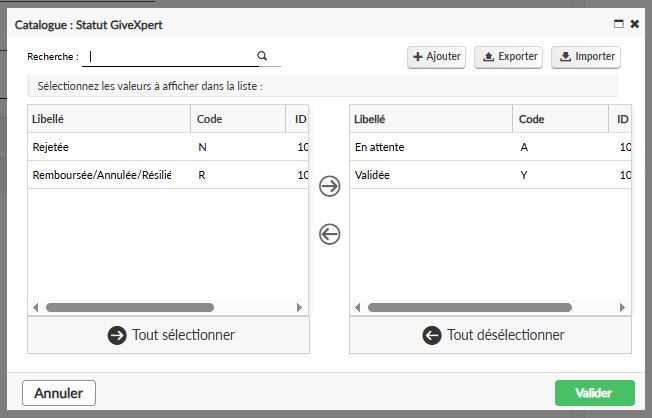Sort right list by Code header
This screenshot has width=652, height=418.
(559, 119)
